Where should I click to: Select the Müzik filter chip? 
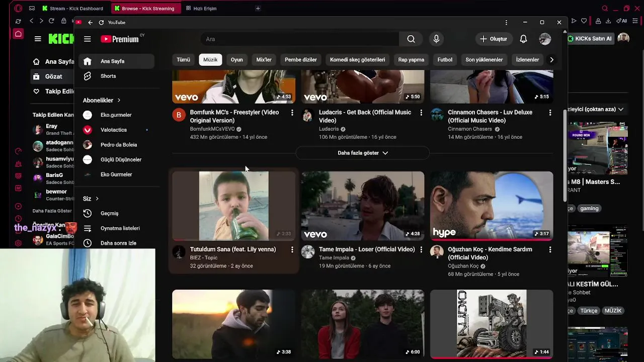tap(210, 60)
